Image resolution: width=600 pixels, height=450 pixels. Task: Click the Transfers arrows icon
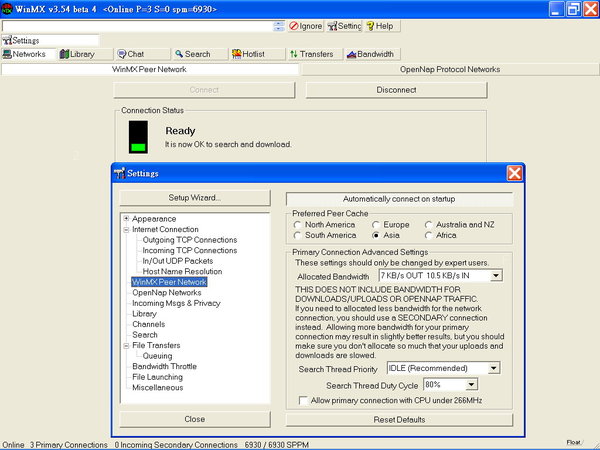click(293, 54)
